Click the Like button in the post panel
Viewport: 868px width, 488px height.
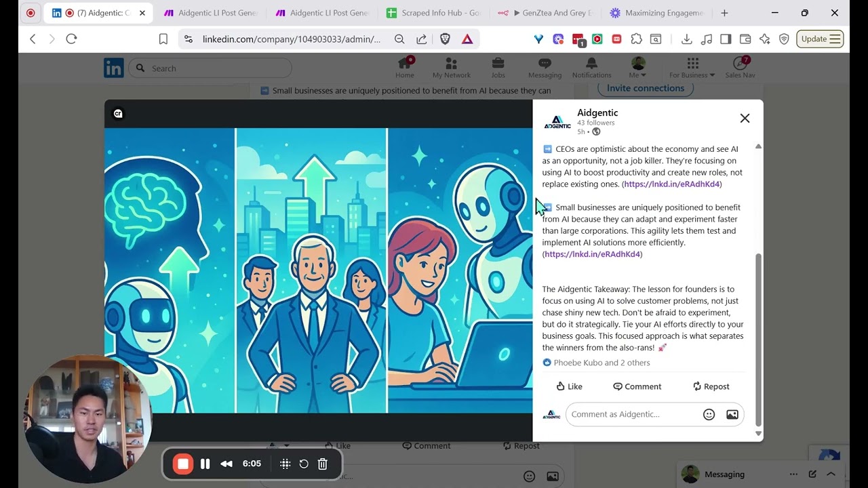[x=569, y=386]
